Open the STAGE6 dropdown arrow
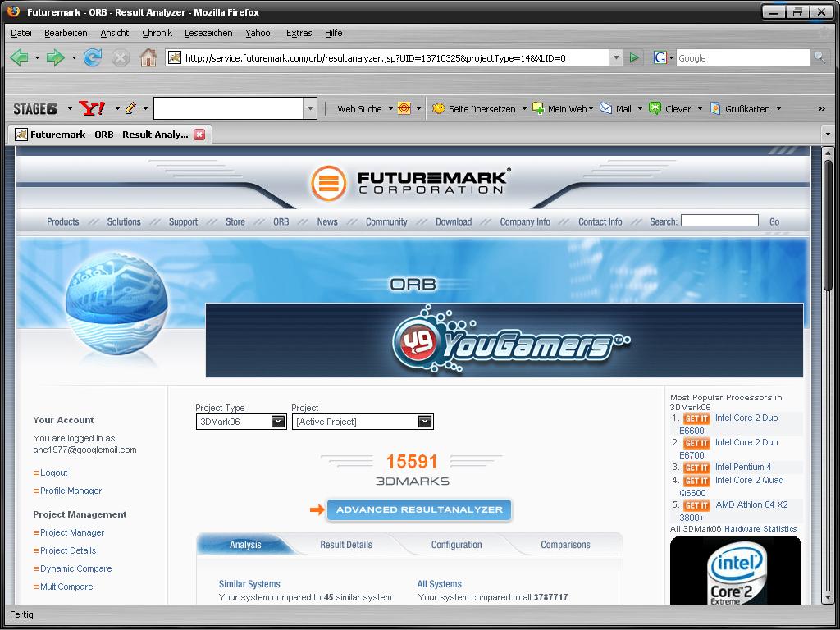 (x=70, y=109)
